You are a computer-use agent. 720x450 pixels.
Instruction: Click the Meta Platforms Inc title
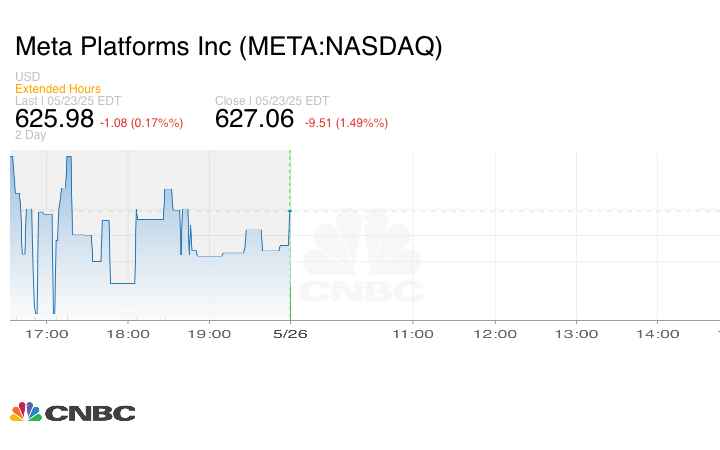click(228, 46)
